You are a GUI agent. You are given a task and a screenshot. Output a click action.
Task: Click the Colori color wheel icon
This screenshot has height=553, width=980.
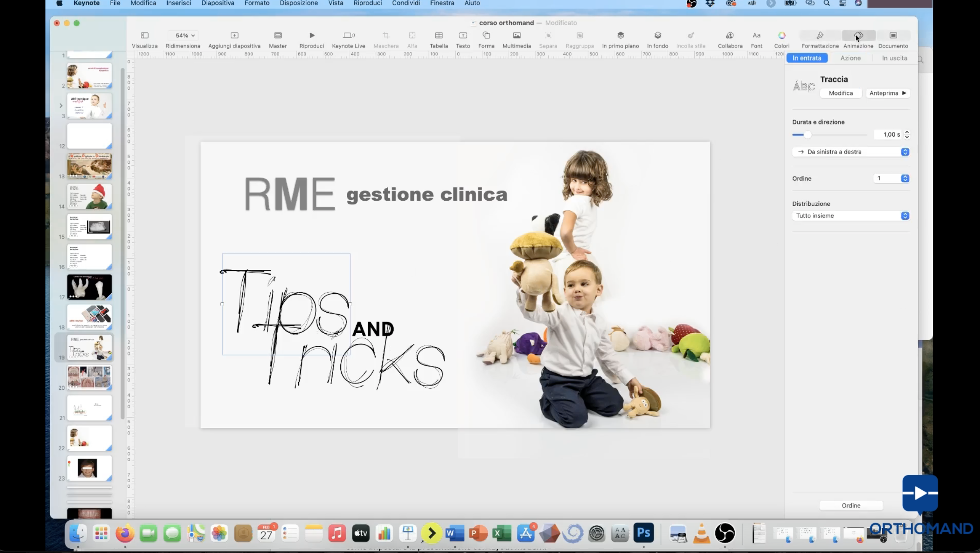pyautogui.click(x=781, y=35)
